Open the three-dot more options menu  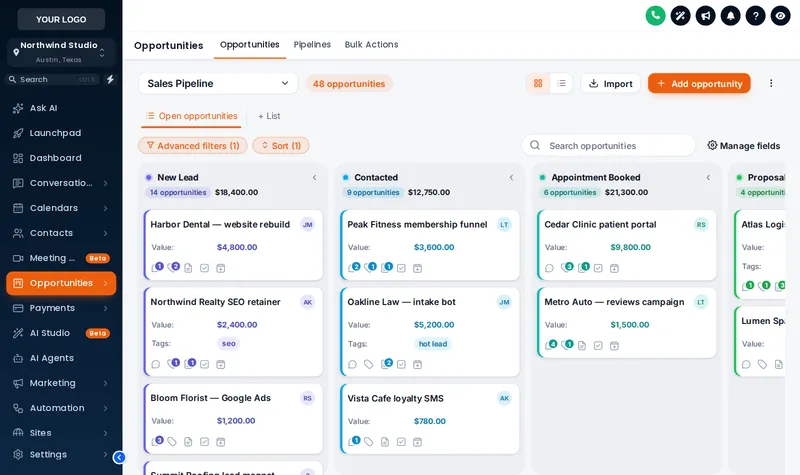[771, 83]
